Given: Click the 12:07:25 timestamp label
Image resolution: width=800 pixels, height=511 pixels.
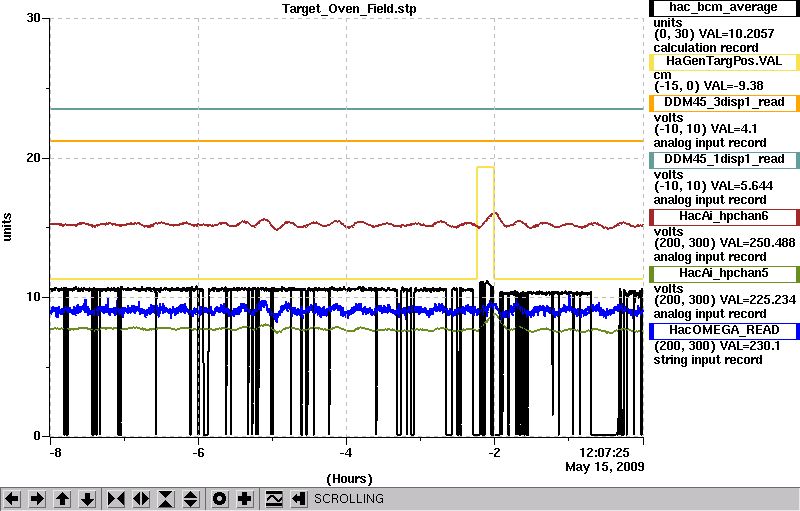Looking at the screenshot, I should pos(604,452).
